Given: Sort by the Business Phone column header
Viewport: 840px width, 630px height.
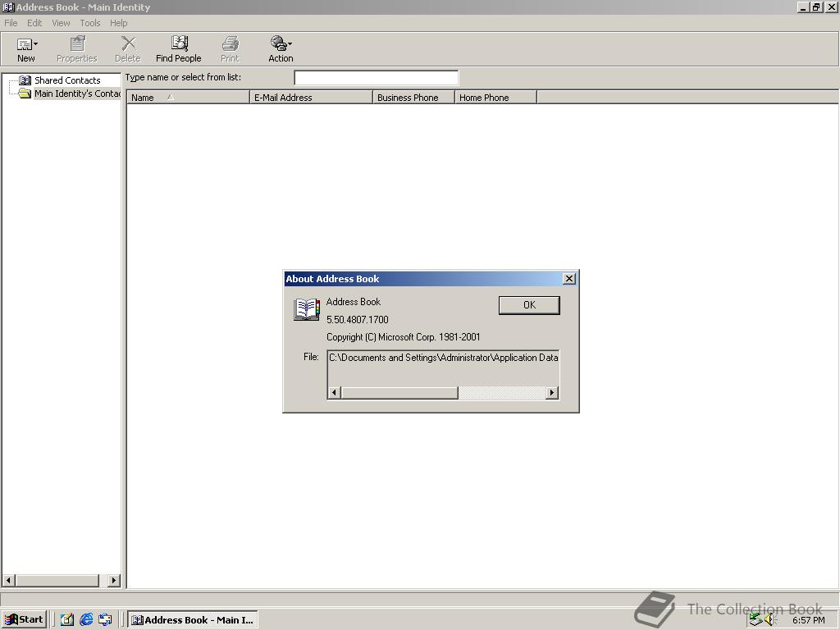Looking at the screenshot, I should pos(413,98).
